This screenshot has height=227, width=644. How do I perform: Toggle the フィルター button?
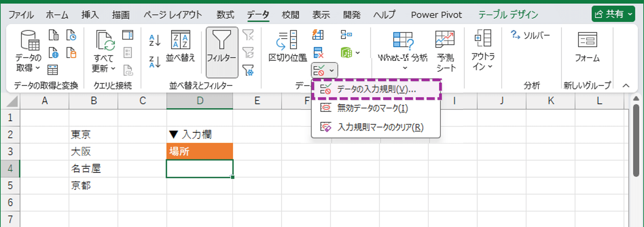pyautogui.click(x=222, y=53)
